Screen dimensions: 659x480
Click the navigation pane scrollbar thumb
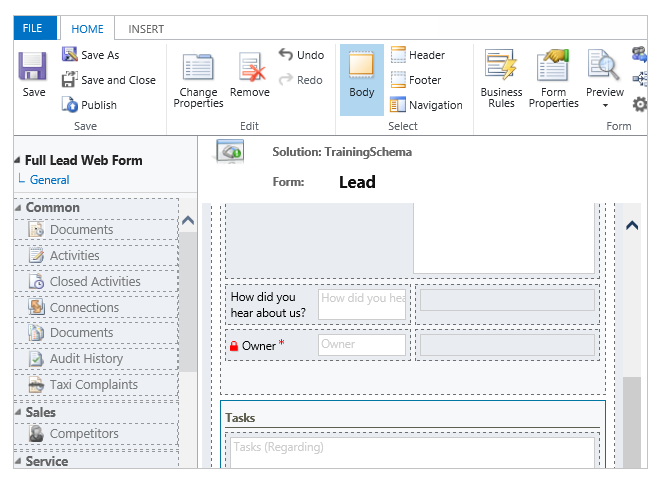[188, 302]
